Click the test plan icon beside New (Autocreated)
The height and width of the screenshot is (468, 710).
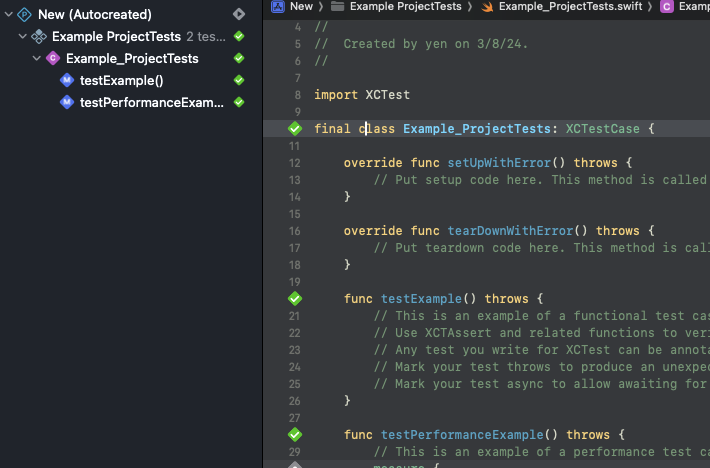pyautogui.click(x=24, y=14)
